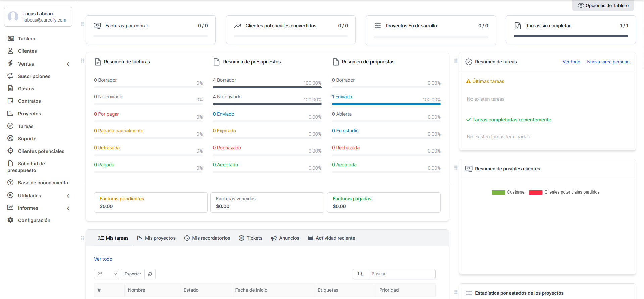Open the 25 rows-per-page dropdown

tap(106, 274)
